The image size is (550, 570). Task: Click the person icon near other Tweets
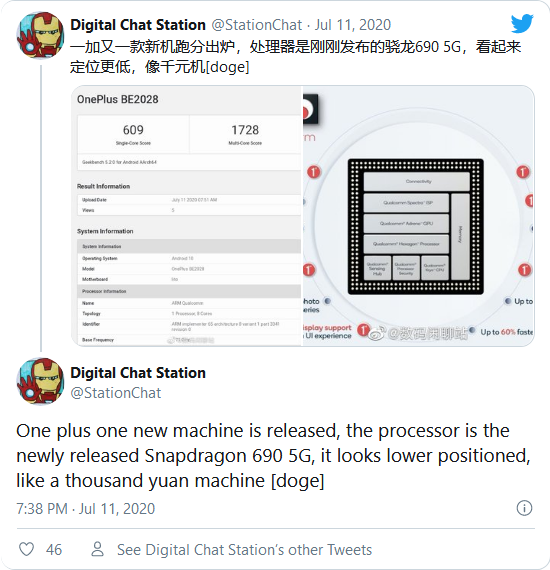pyautogui.click(x=97, y=549)
